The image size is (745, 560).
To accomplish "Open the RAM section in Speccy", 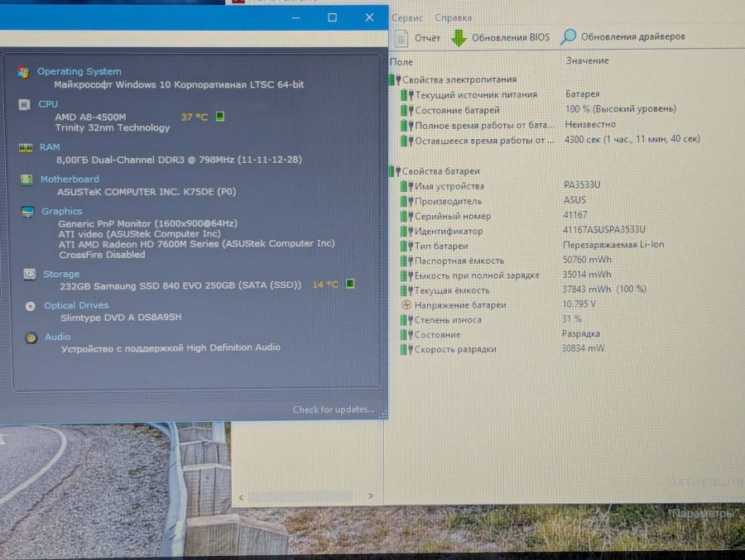I will click(50, 146).
